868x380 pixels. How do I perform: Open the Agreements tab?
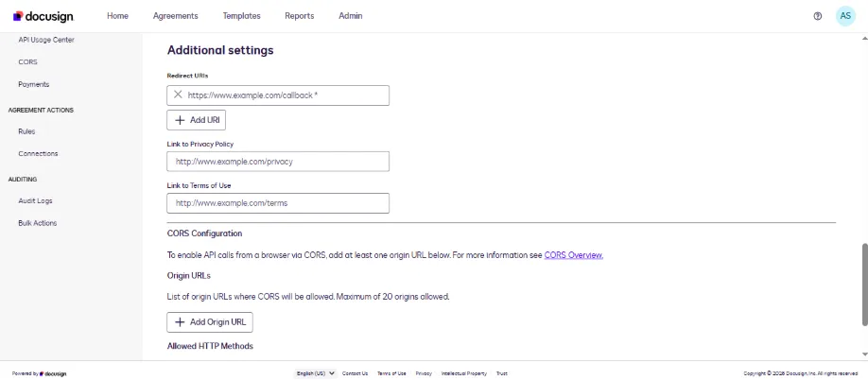click(176, 16)
